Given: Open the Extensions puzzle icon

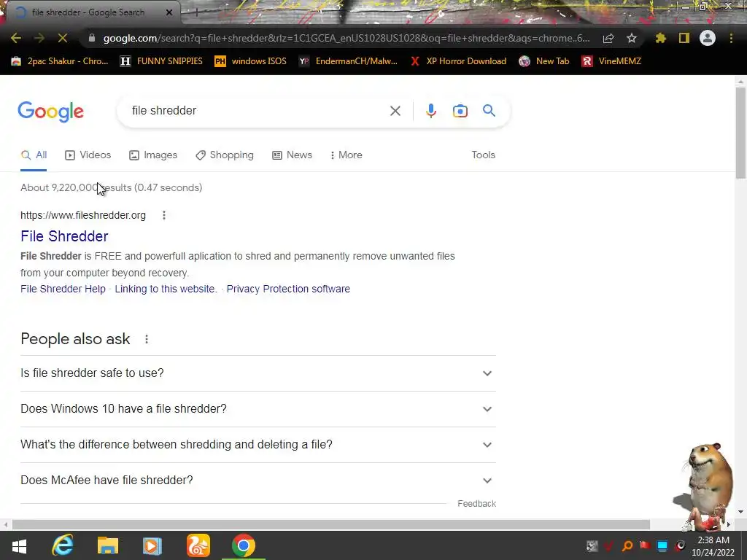Looking at the screenshot, I should coord(661,38).
